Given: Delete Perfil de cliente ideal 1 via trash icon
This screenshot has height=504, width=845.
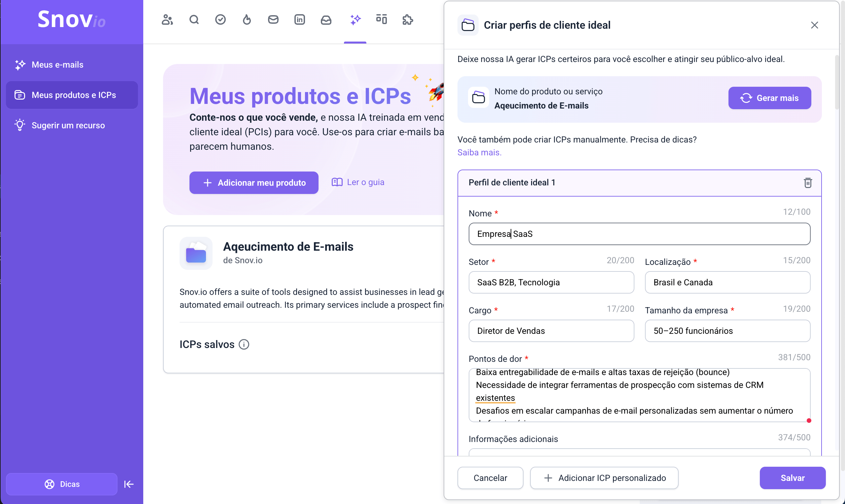Looking at the screenshot, I should [808, 183].
